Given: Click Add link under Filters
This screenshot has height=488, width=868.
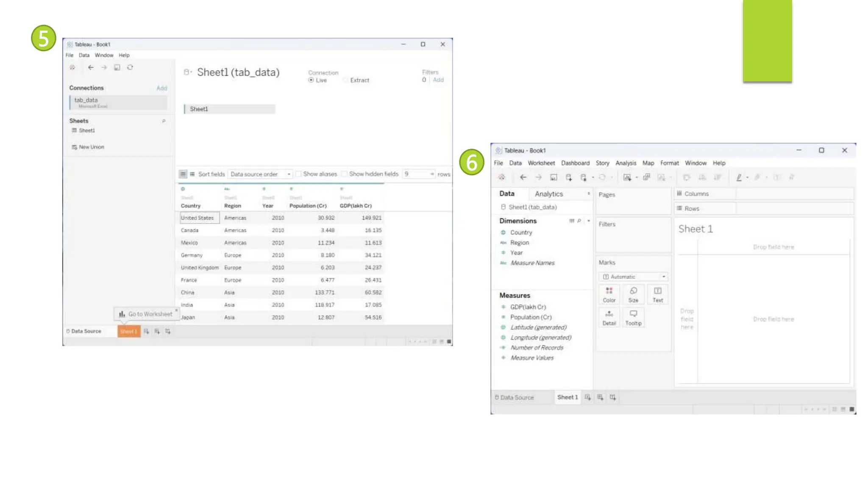Looking at the screenshot, I should [x=438, y=80].
